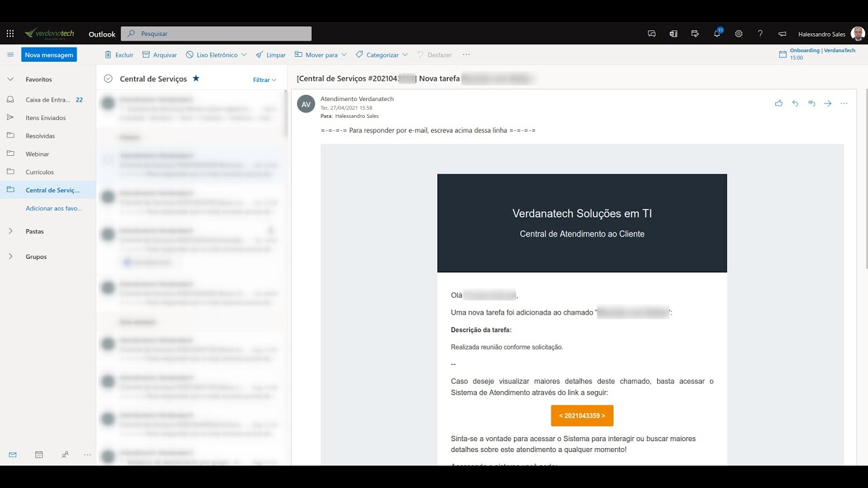868x488 pixels.
Task: Open Itens Enviados folder
Action: [x=48, y=118]
